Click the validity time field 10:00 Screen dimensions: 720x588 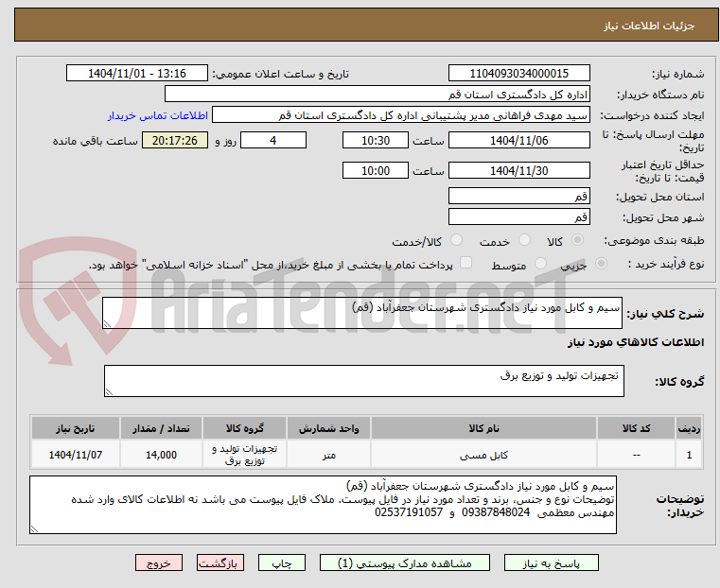pyautogui.click(x=376, y=170)
